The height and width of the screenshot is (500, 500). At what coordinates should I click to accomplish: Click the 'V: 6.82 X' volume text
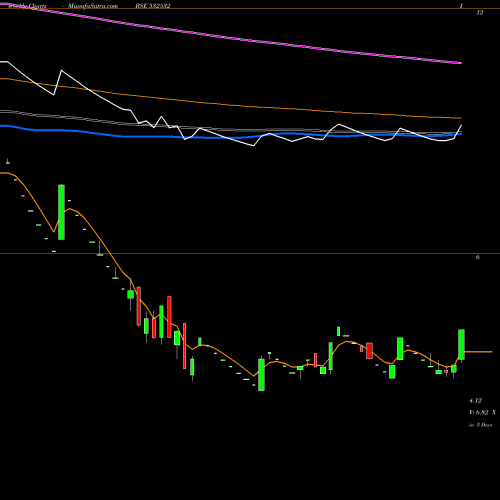point(483,413)
